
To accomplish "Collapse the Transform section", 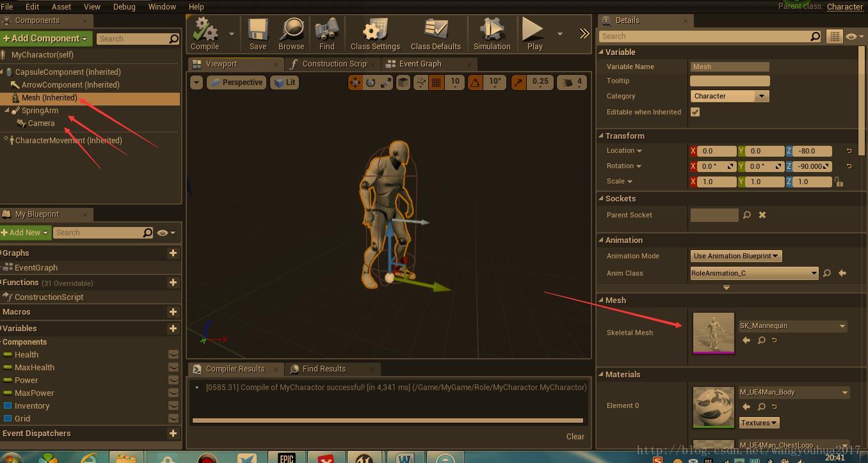I will (x=601, y=136).
